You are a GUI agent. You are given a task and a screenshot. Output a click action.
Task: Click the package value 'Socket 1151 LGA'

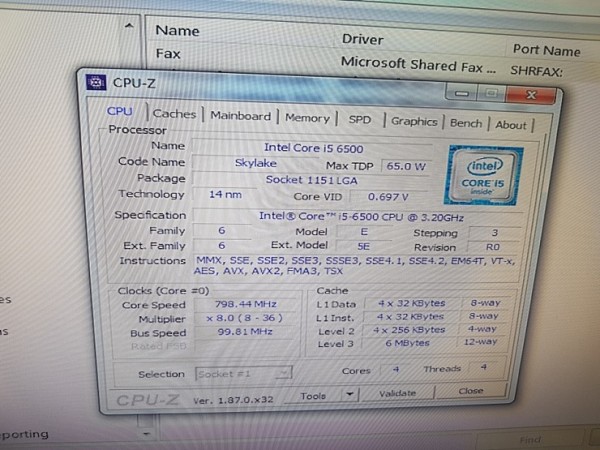[311, 180]
